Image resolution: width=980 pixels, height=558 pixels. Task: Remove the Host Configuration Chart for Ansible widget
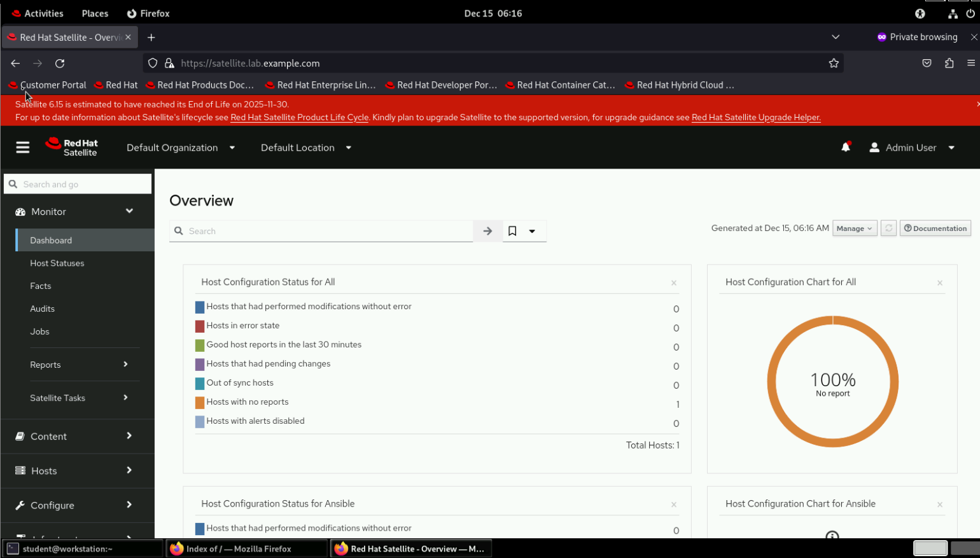[x=940, y=505]
